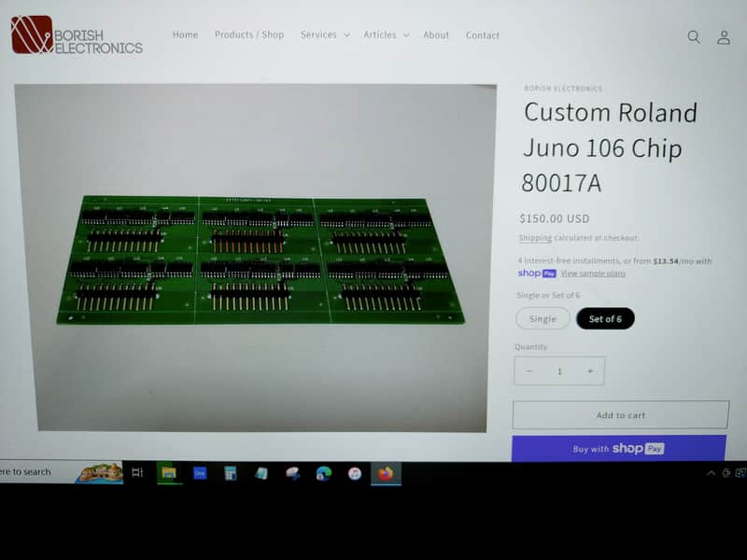Image resolution: width=747 pixels, height=560 pixels.
Task: Show hidden system tray icons
Action: (711, 473)
